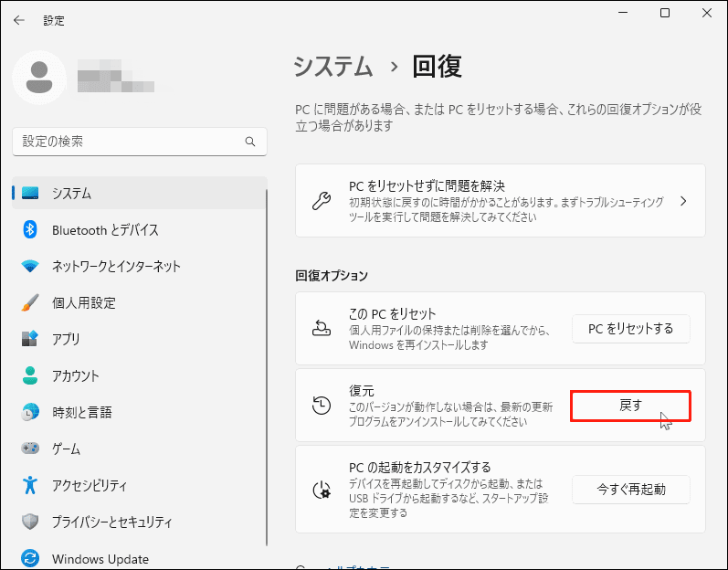Go to アカウント settings
The width and height of the screenshot is (728, 570).
tap(139, 375)
